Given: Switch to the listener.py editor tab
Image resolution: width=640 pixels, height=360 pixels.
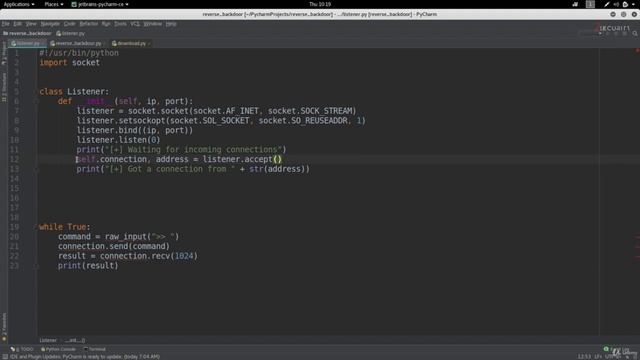Looking at the screenshot, I should (x=28, y=43).
